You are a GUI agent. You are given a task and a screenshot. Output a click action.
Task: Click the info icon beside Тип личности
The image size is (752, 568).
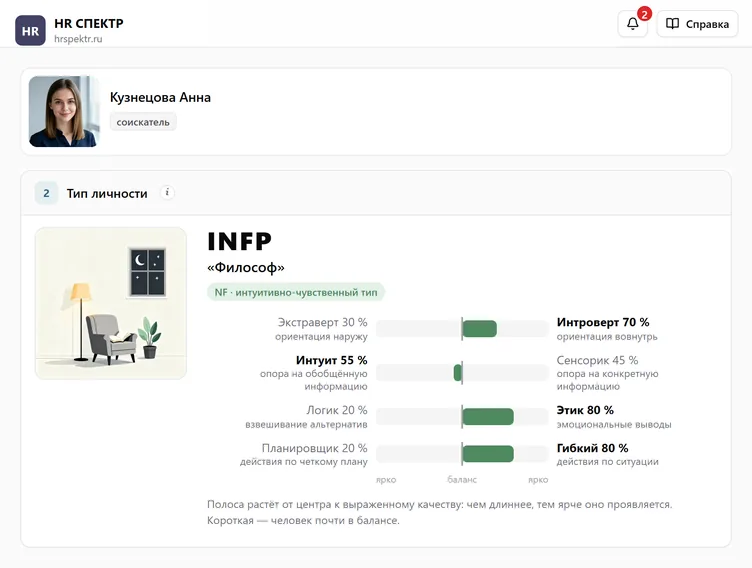[x=167, y=193]
